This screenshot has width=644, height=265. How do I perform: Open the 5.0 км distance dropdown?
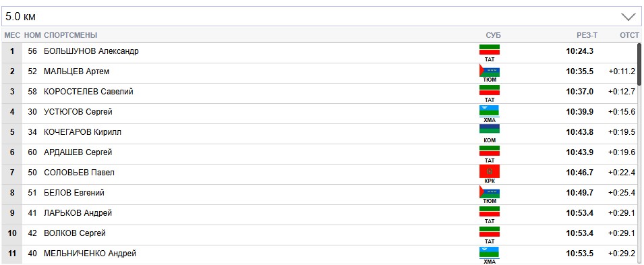click(322, 16)
